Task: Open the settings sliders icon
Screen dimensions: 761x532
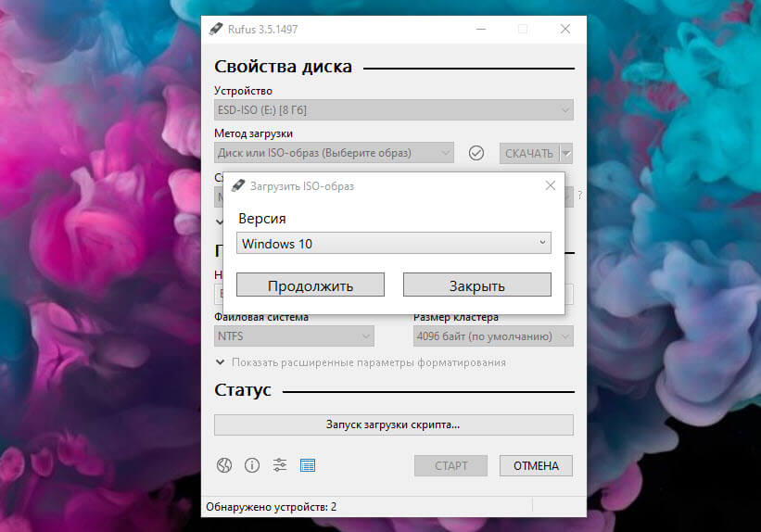Action: click(280, 465)
